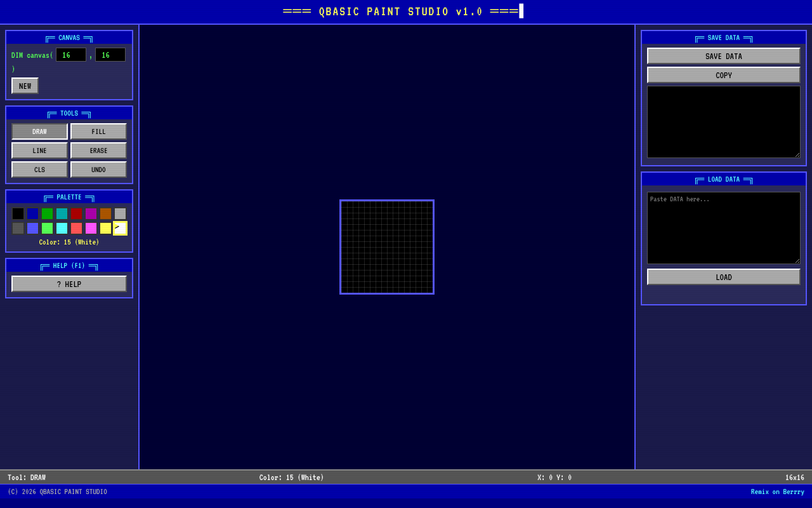Click the '16x16' size indicator
This screenshot has height=508, width=812.
tap(795, 478)
